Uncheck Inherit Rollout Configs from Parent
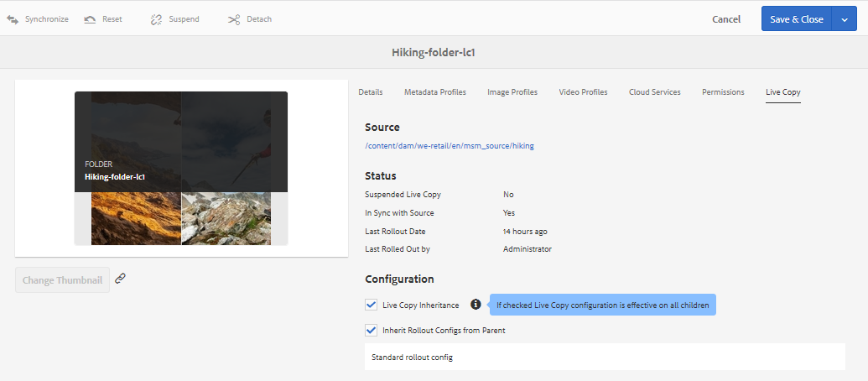868x381 pixels. click(372, 330)
